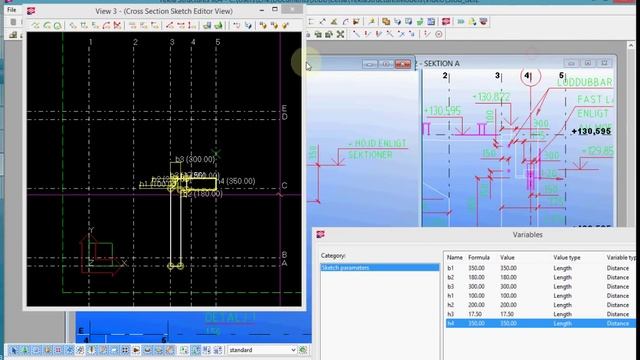
Task: Click the Value column header
Action: tap(507, 258)
